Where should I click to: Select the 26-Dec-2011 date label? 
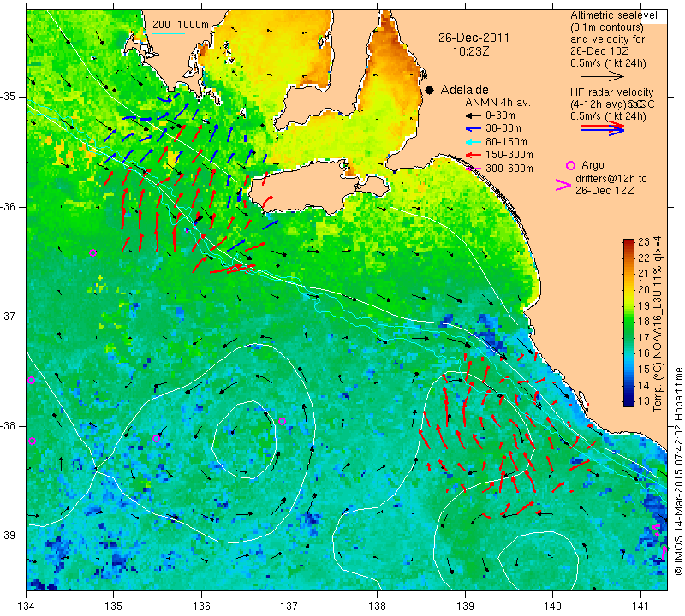click(x=474, y=38)
